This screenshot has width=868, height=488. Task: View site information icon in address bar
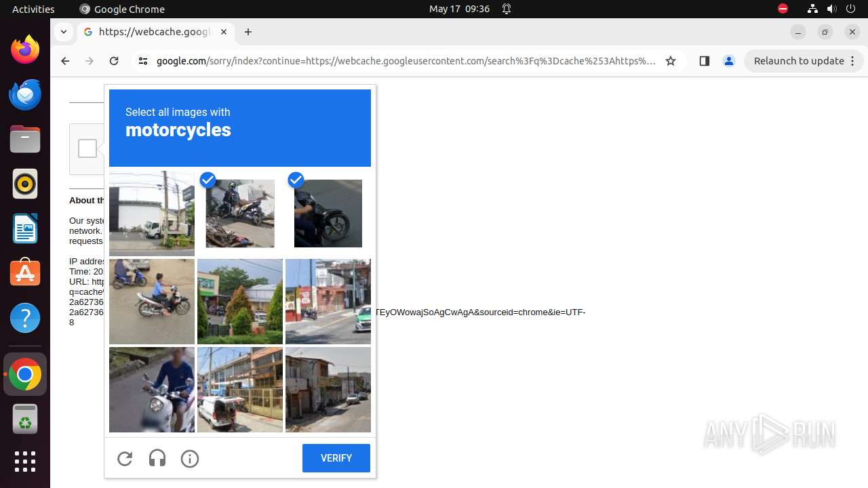142,61
